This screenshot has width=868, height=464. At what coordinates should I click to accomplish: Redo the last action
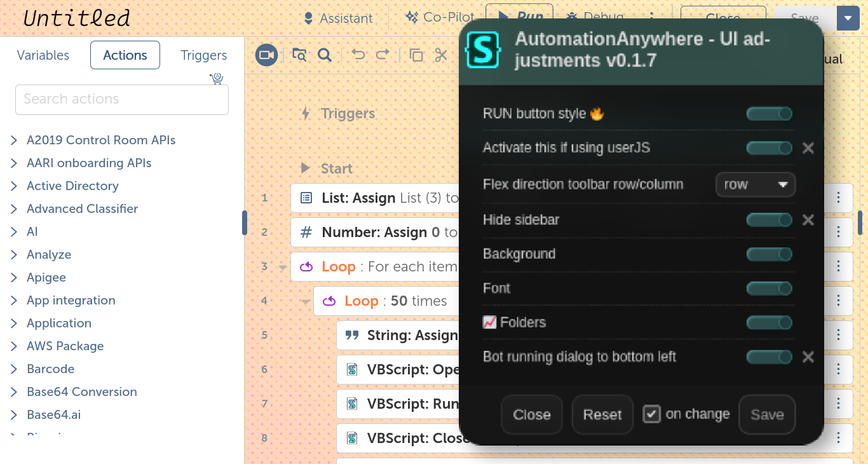pos(383,55)
